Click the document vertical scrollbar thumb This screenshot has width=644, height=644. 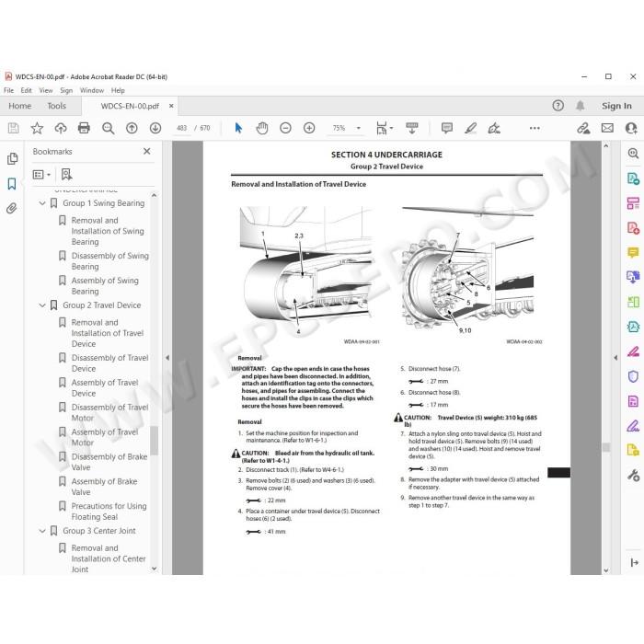pyautogui.click(x=606, y=447)
